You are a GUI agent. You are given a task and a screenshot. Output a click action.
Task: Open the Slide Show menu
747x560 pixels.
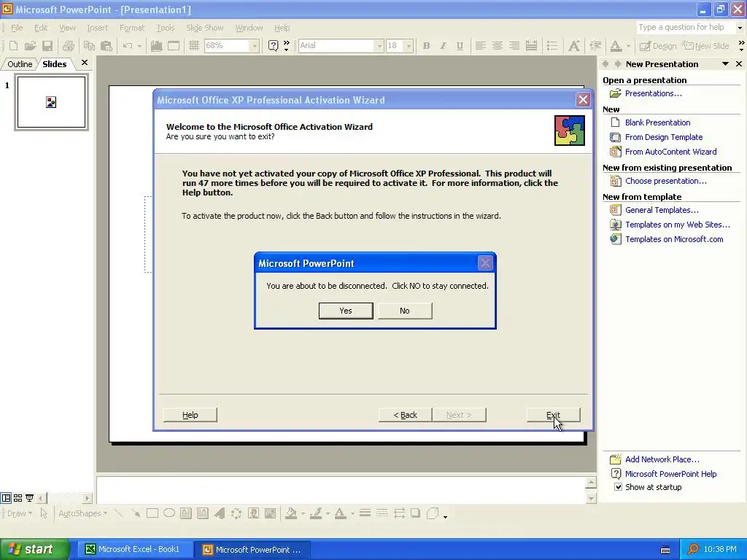(x=205, y=28)
